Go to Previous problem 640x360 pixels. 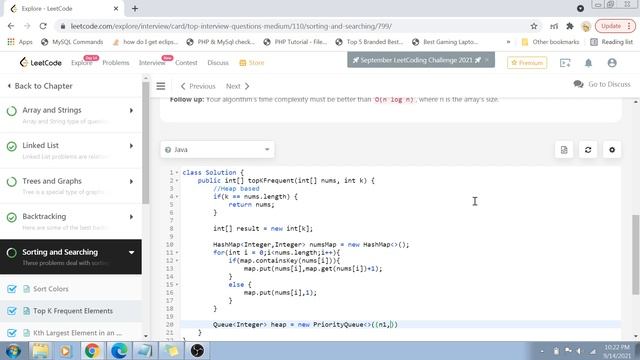pos(198,86)
